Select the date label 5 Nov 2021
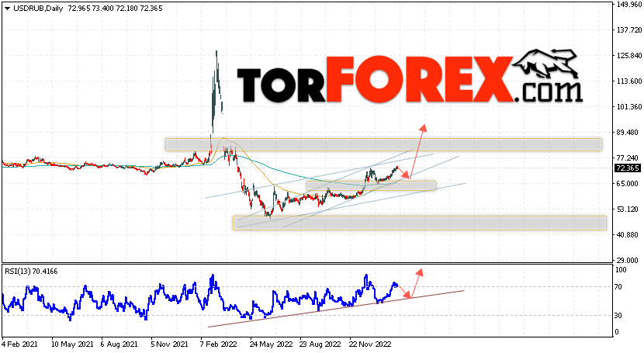The image size is (644, 353). pos(169,344)
